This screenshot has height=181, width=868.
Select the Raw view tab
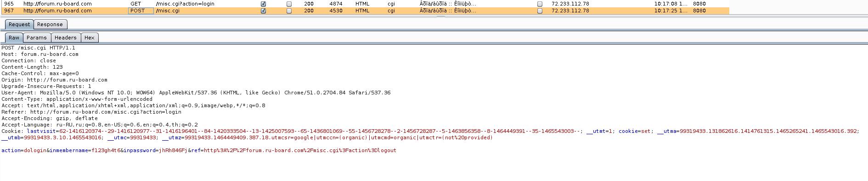click(x=14, y=38)
